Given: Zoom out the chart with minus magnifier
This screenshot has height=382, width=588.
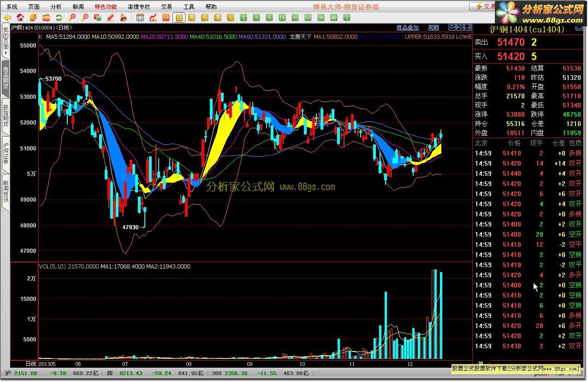Looking at the screenshot, I should click(x=85, y=18).
